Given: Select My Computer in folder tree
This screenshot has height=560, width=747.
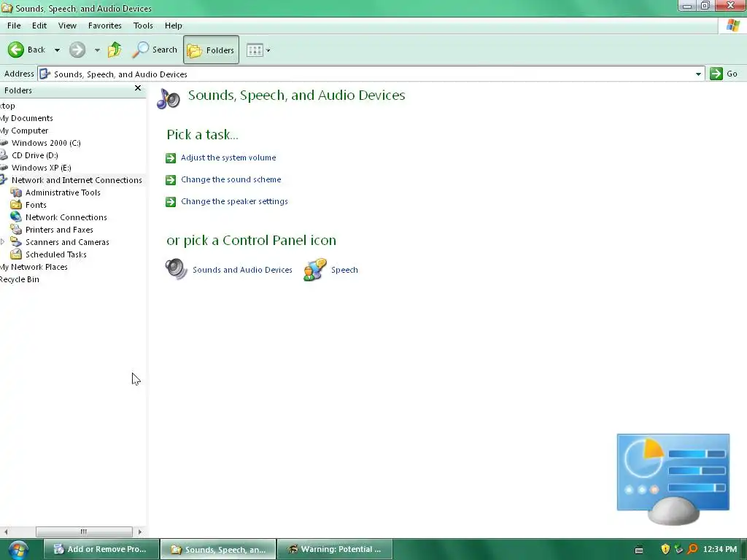Looking at the screenshot, I should point(24,131).
